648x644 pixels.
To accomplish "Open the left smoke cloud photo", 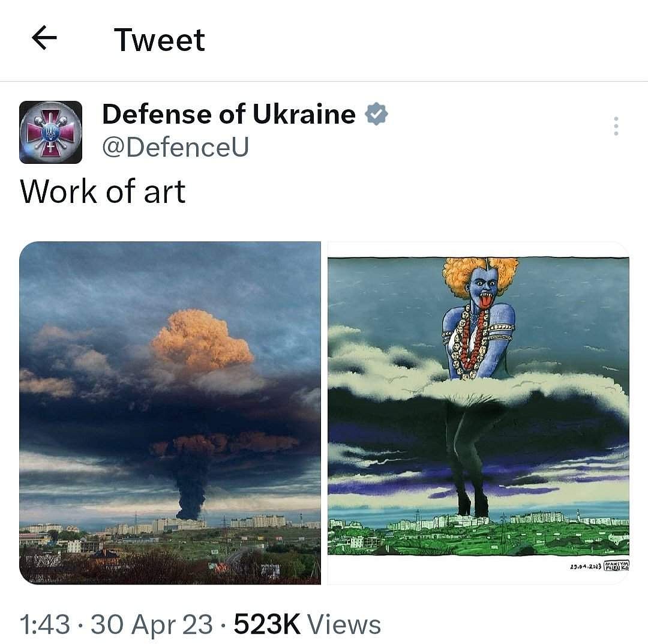I will (x=170, y=412).
